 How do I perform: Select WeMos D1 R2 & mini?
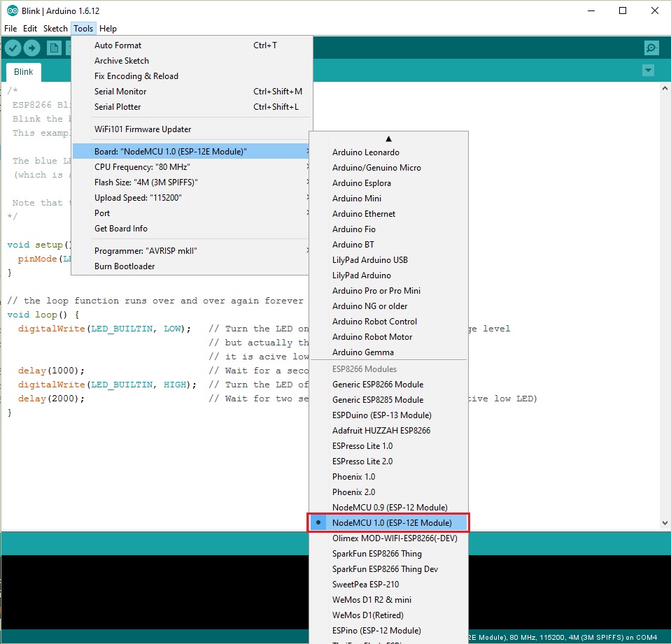coord(388,600)
